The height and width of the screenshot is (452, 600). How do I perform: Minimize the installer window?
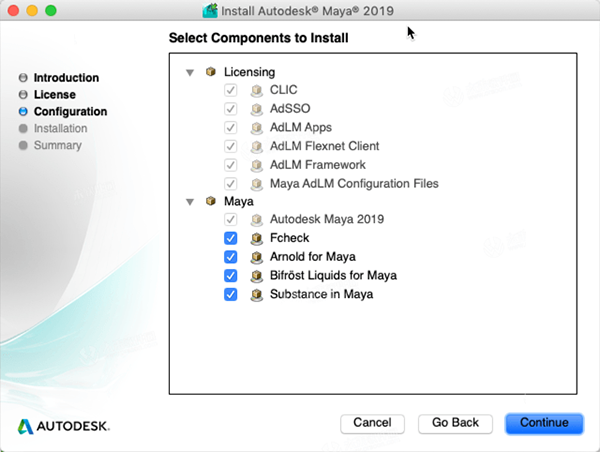pyautogui.click(x=32, y=10)
